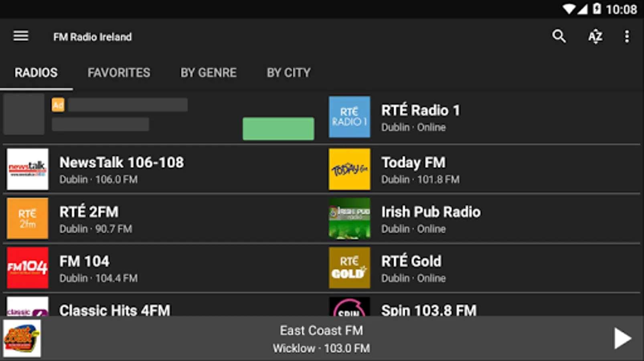The image size is (644, 361).
Task: Select the Irish Pub Radio logo
Action: [x=349, y=219]
